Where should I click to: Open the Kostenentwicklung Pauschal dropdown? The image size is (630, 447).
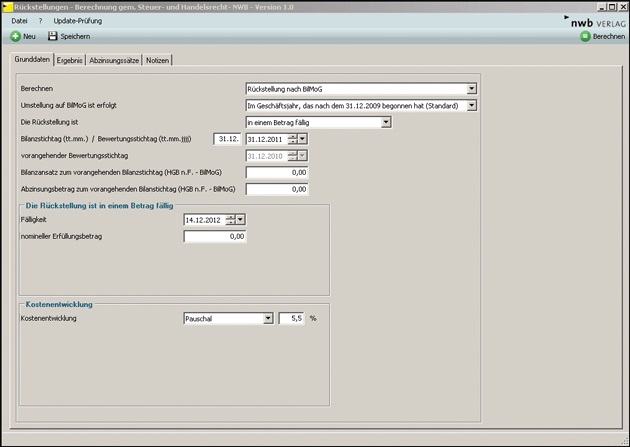268,318
